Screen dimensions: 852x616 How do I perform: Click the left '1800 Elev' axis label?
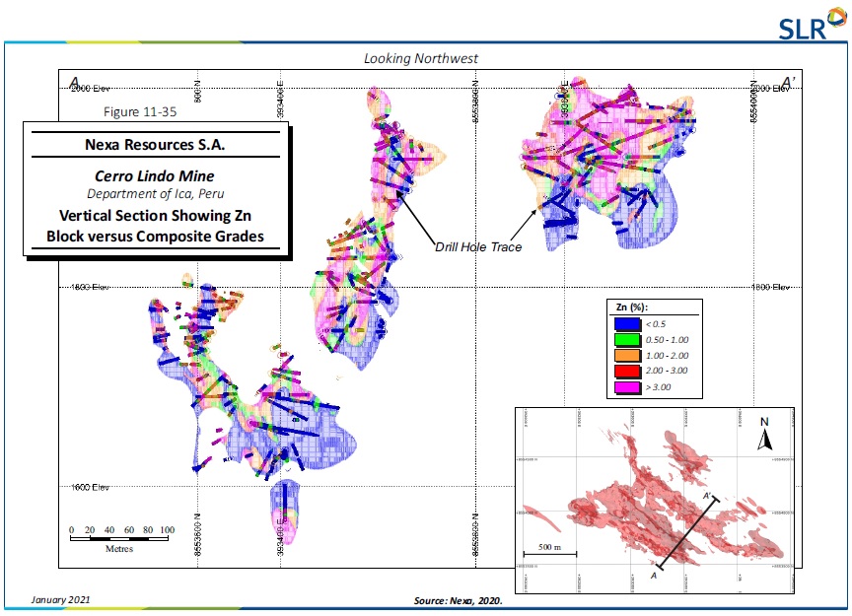(x=90, y=287)
